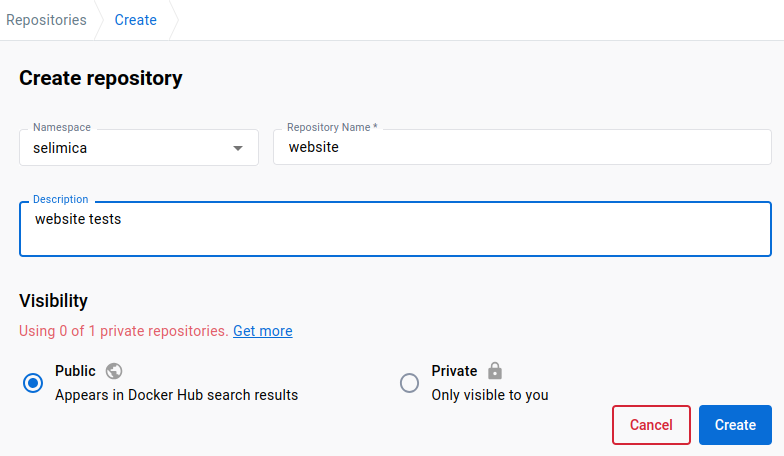Click the bold Public option label
The width and height of the screenshot is (784, 456).
point(75,371)
